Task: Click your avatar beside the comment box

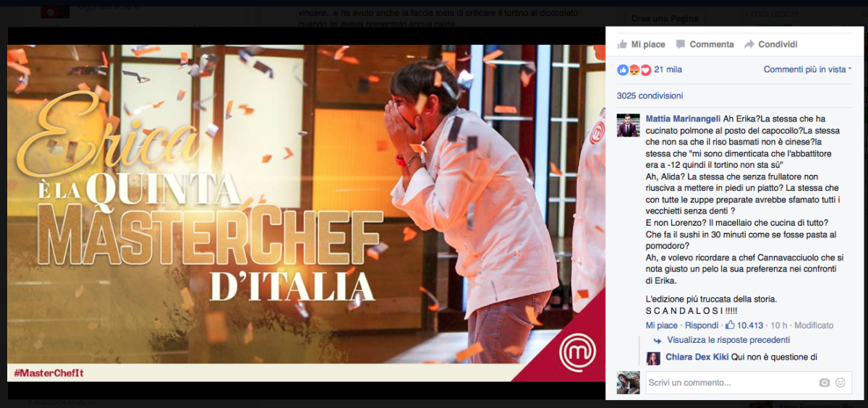Action: pos(628,383)
